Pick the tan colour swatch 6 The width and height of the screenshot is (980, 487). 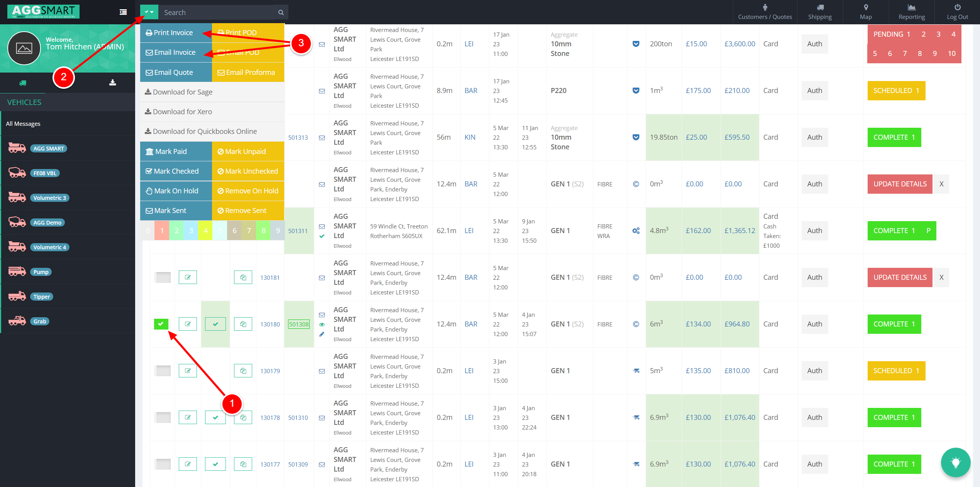pyautogui.click(x=234, y=230)
